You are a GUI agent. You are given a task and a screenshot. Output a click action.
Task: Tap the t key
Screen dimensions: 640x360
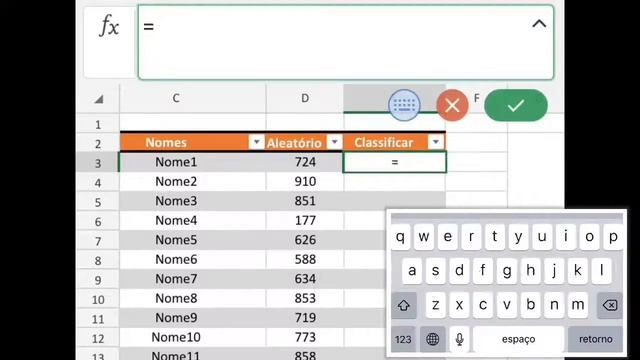pos(495,237)
